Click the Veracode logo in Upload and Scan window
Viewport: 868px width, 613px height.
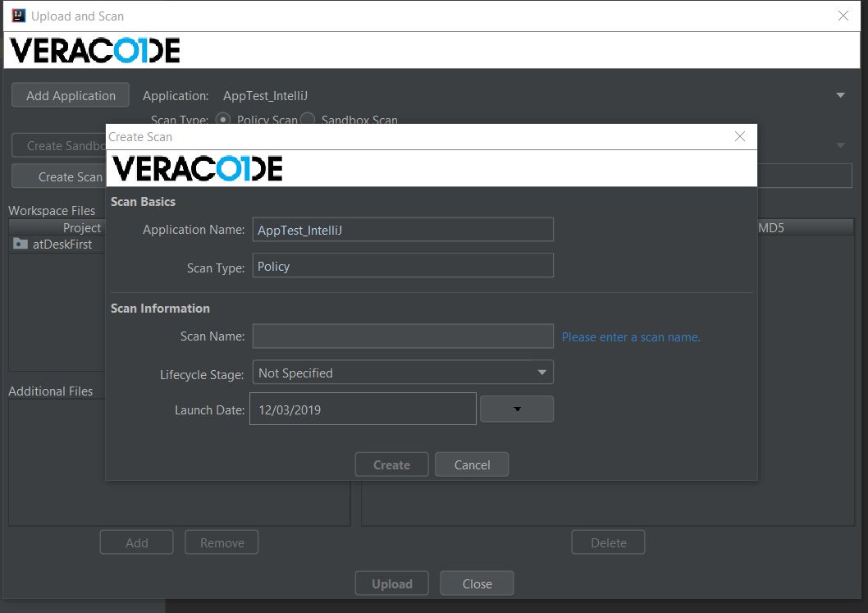[95, 50]
